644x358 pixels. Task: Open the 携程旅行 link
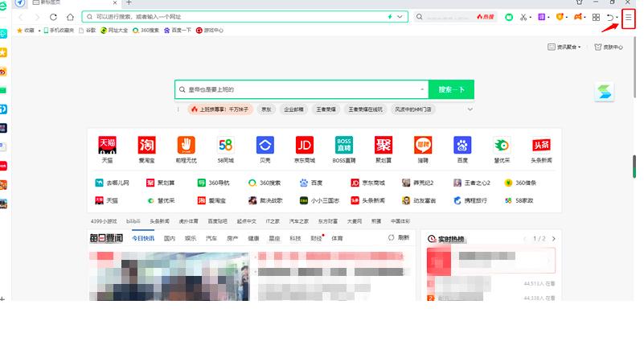470,200
